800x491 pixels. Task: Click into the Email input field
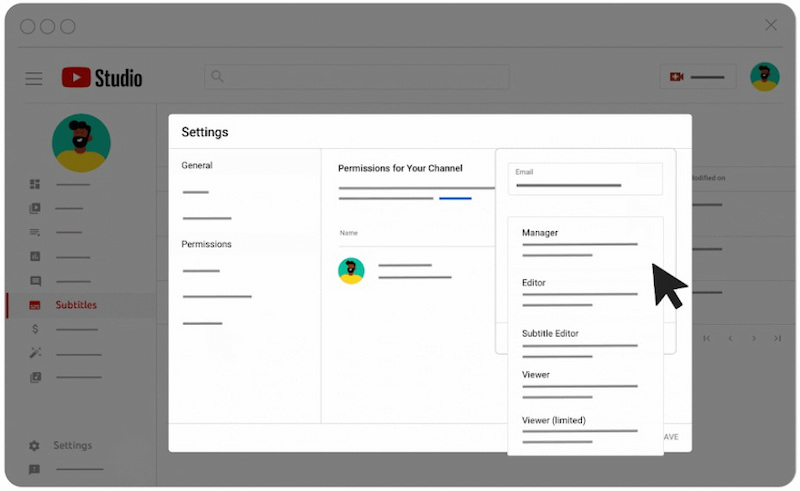585,179
